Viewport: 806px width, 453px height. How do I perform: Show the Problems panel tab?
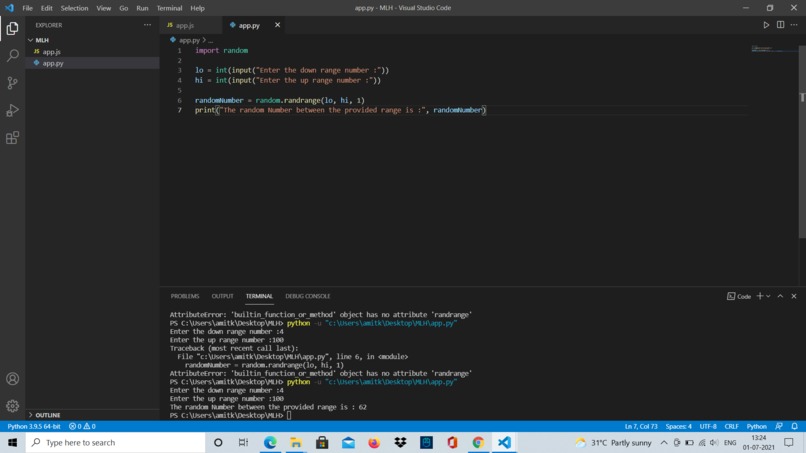pyautogui.click(x=185, y=296)
